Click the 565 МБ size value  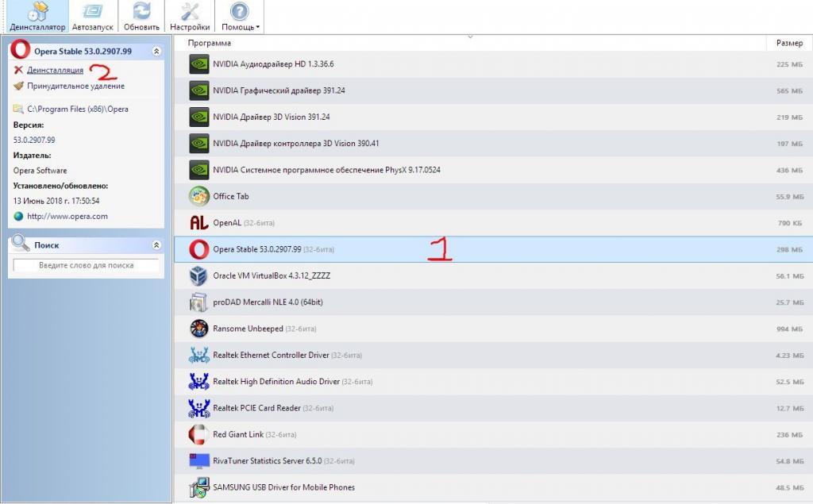click(789, 91)
